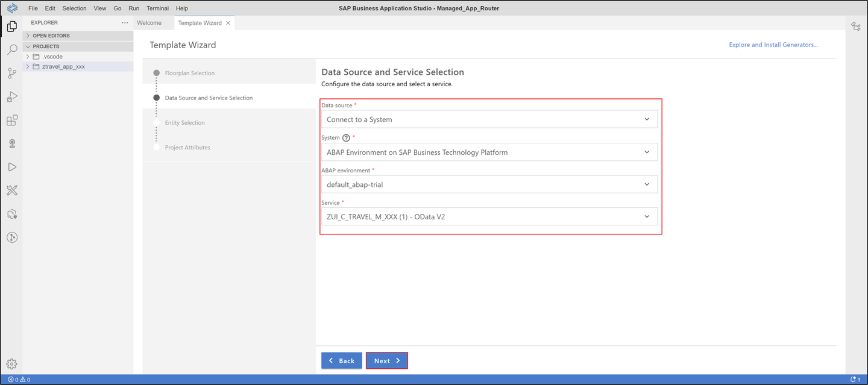Open the Explorer view icon
Screen dimensions: 868x385
11,27
